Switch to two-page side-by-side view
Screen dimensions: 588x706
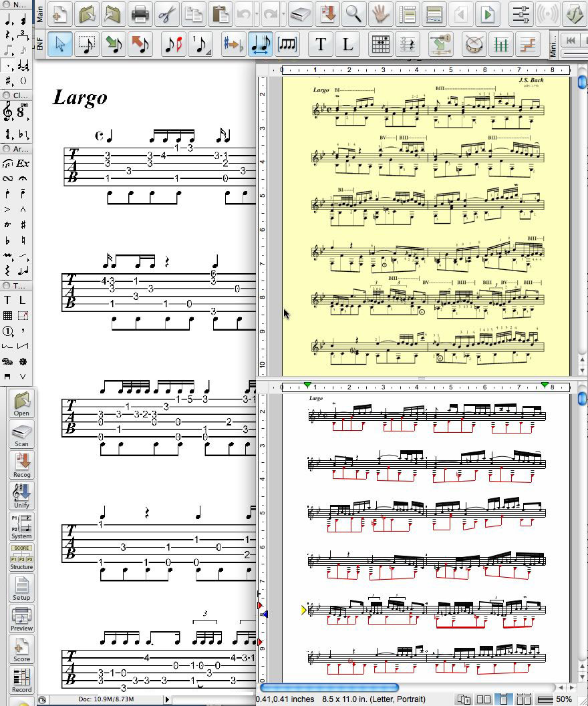[x=484, y=699]
